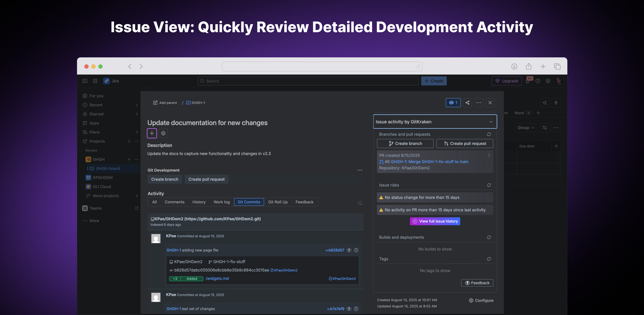The image size is (644, 315).
Task: Click the Feedback button in the GitKraken panel
Action: pyautogui.click(x=477, y=283)
